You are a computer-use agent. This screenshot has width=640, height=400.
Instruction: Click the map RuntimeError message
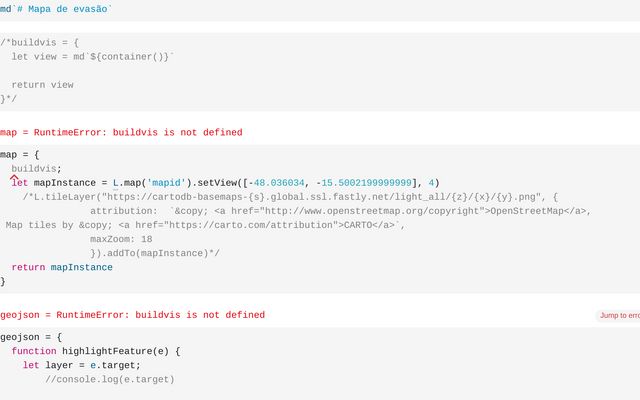121,132
